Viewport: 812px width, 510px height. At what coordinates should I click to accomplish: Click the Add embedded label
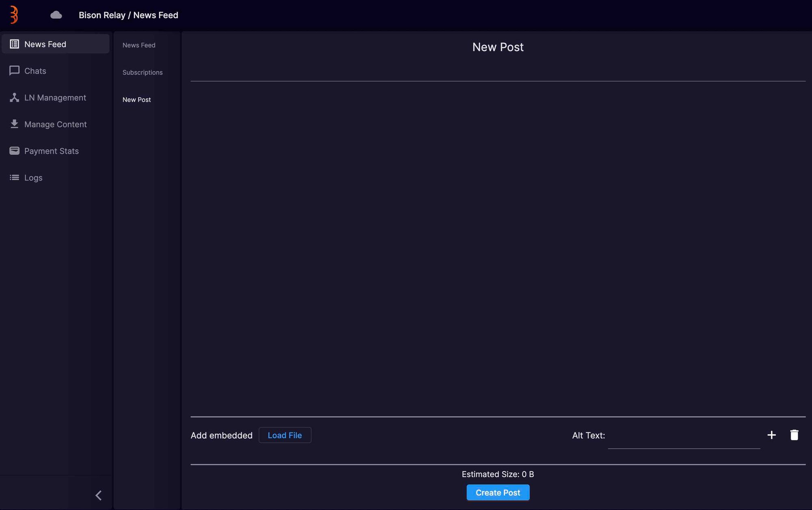pyautogui.click(x=222, y=435)
